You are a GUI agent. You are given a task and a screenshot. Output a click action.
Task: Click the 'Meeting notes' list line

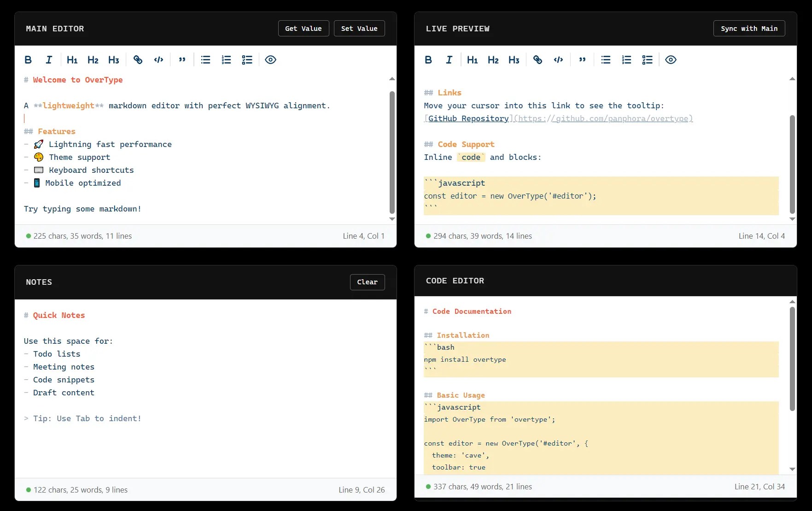click(64, 367)
